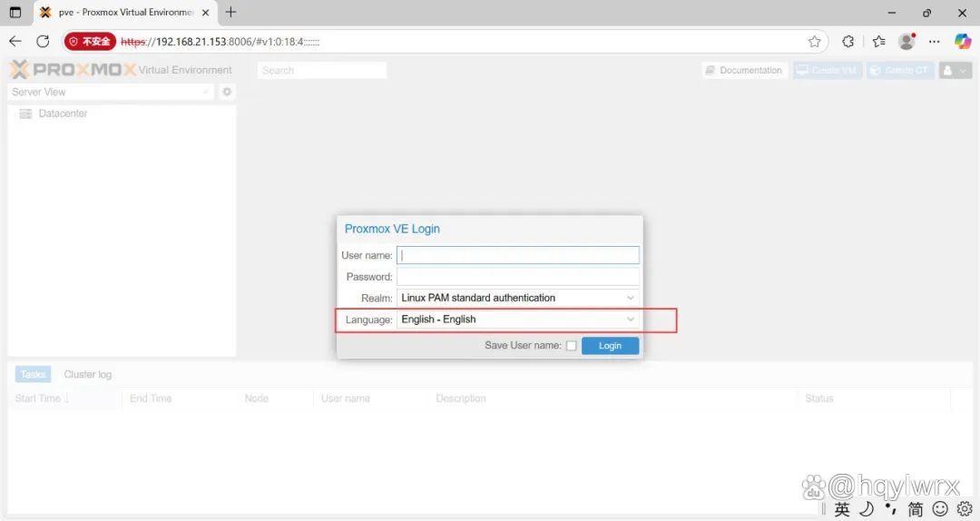The image size is (980, 521).
Task: Open a new browser tab
Action: pos(230,12)
